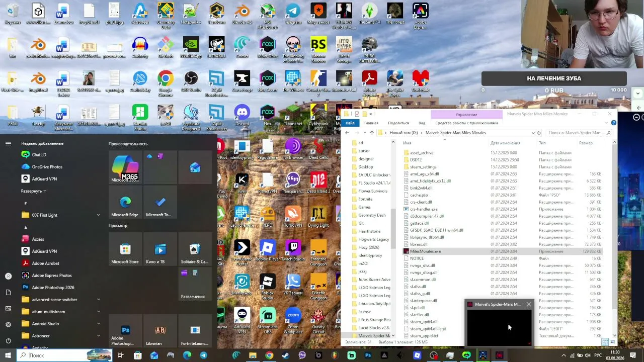Viewport: 644px width, 362px height.
Task: Open Microsoft Store tile in Start
Action: (125, 249)
